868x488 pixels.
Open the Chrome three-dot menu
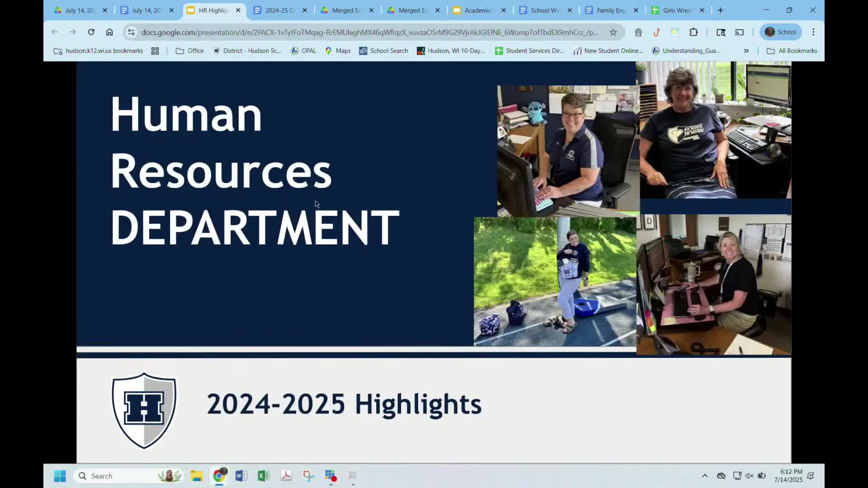813,32
